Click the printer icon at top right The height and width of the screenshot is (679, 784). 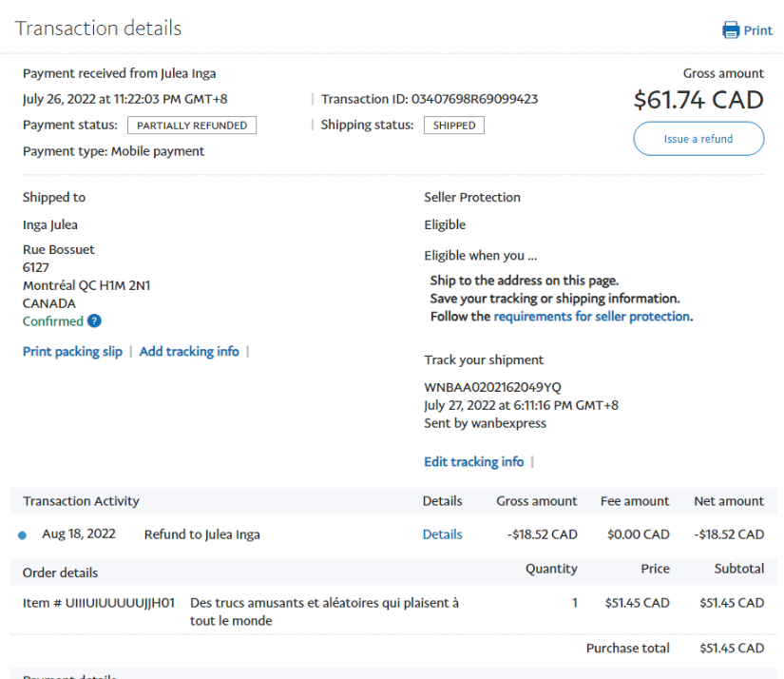(x=731, y=30)
